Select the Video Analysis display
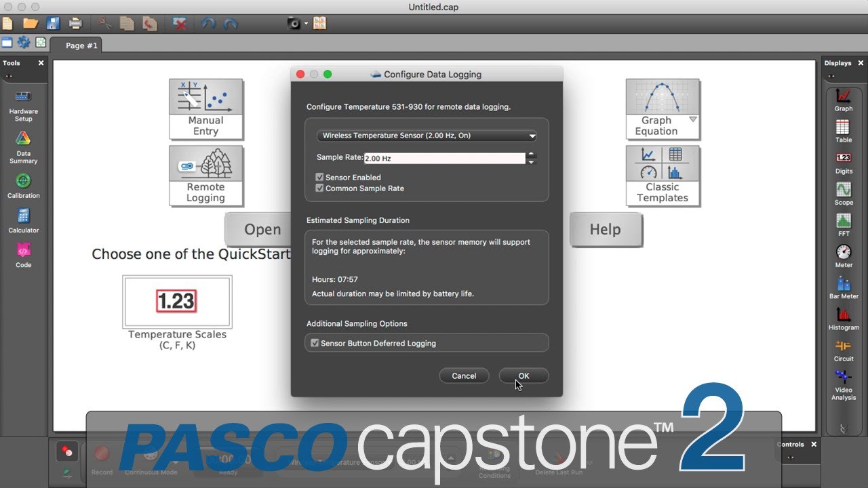Screen dimensions: 868x488 [844, 384]
